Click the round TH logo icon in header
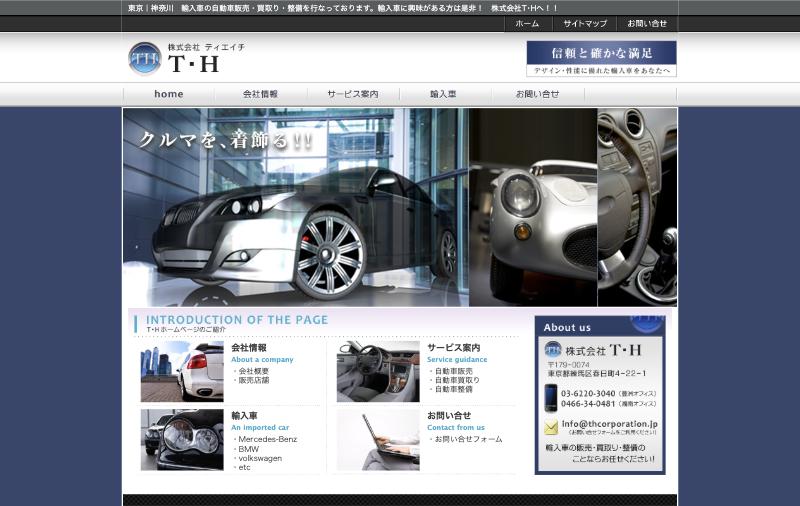Viewport: 800px width, 506px height. click(145, 59)
